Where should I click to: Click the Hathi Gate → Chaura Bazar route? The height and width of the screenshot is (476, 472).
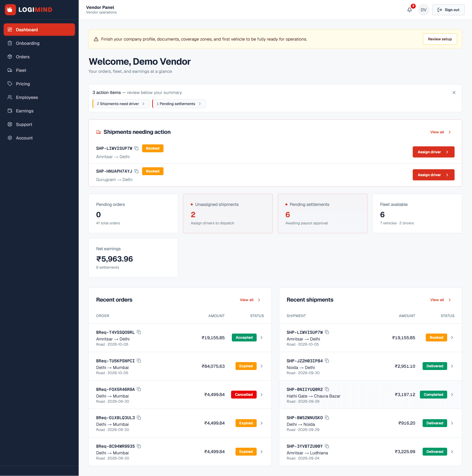coord(313,396)
